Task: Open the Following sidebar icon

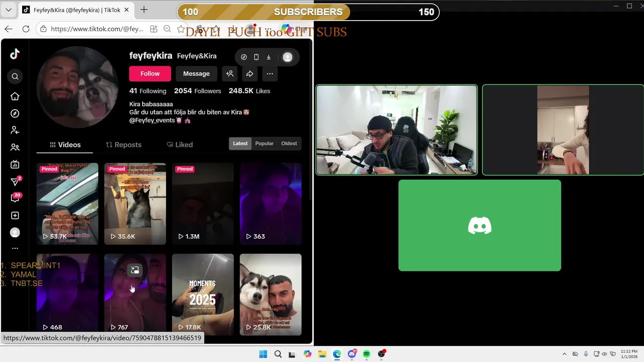Action: (x=15, y=130)
